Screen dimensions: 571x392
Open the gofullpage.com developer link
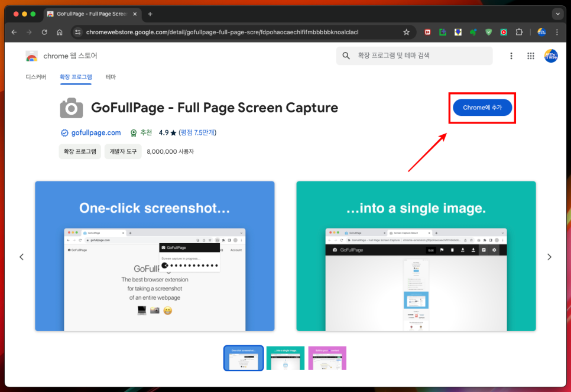pos(96,132)
